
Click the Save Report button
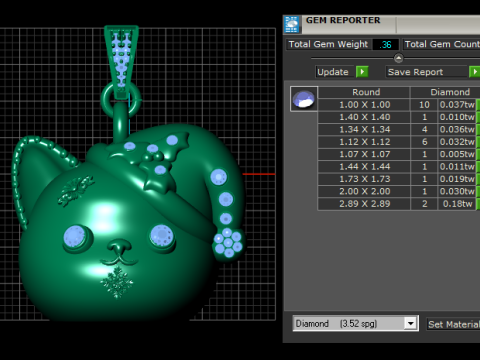click(427, 72)
